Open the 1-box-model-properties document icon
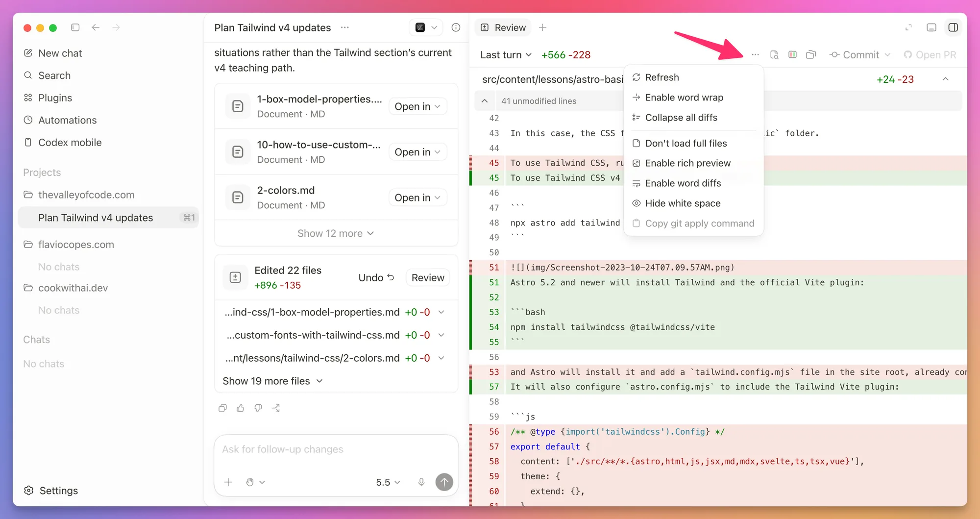 coord(238,106)
